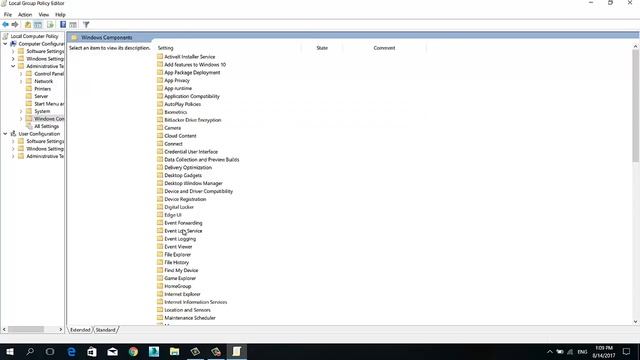Select Printers in the tree
Image resolution: width=640 pixels, height=360 pixels.
click(x=42, y=89)
